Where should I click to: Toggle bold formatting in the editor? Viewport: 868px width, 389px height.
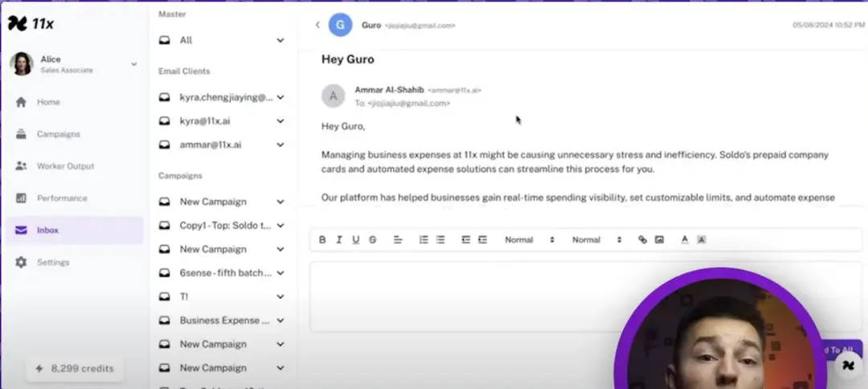click(322, 240)
